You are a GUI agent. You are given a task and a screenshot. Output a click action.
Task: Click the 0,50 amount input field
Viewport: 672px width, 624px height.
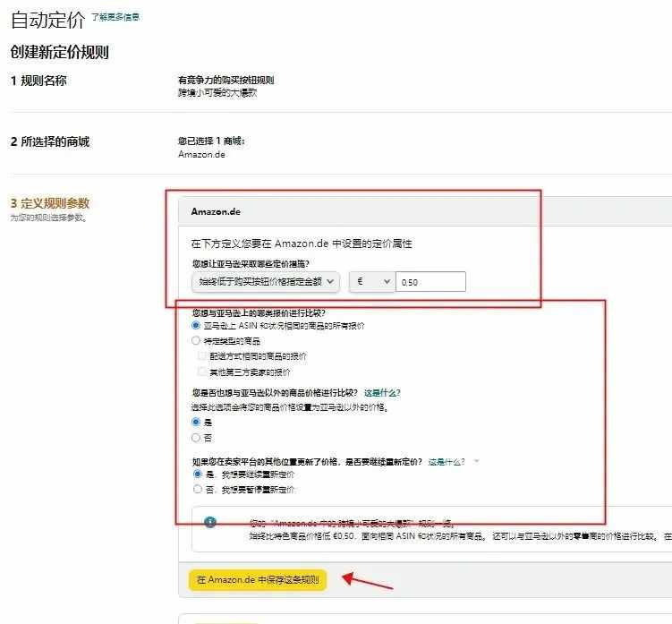click(430, 282)
